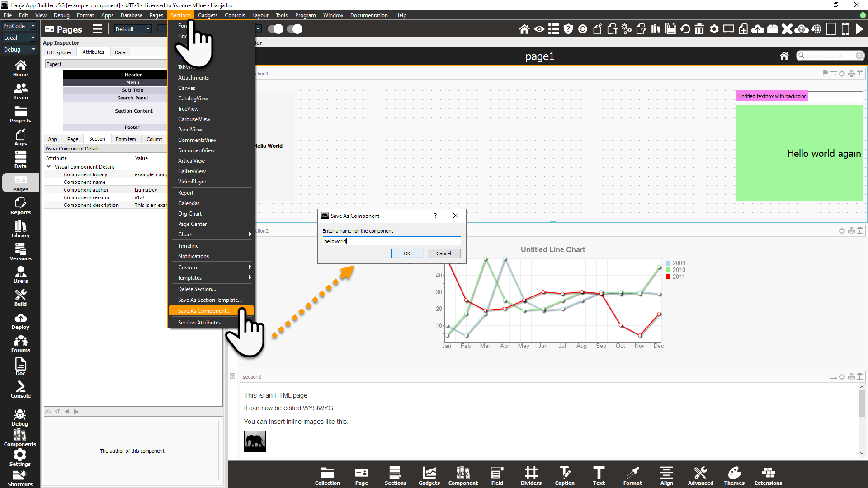Click the green Hello world again box
The width and height of the screenshot is (868, 488).
click(799, 153)
